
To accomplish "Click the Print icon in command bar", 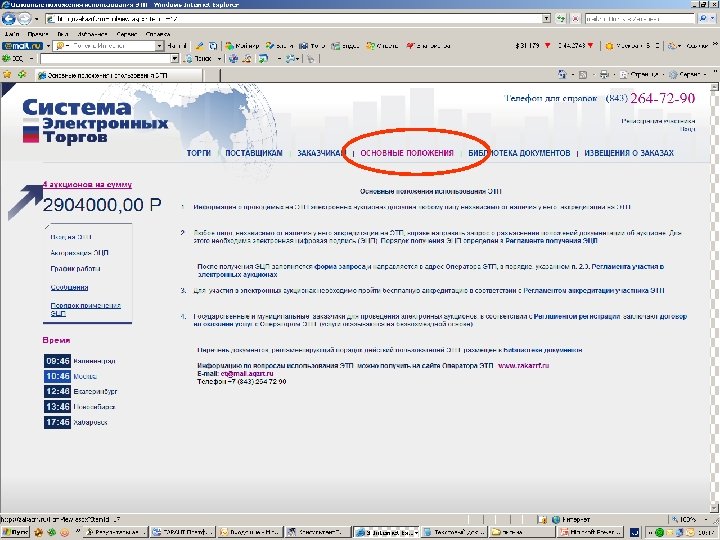I will (x=604, y=74).
